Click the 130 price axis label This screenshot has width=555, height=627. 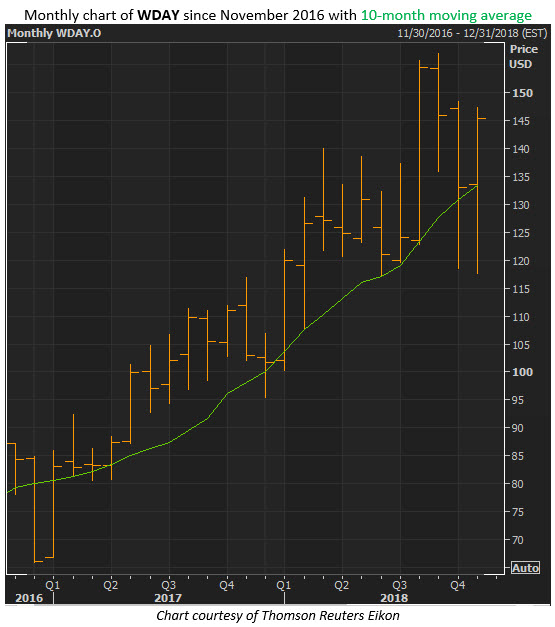point(521,205)
